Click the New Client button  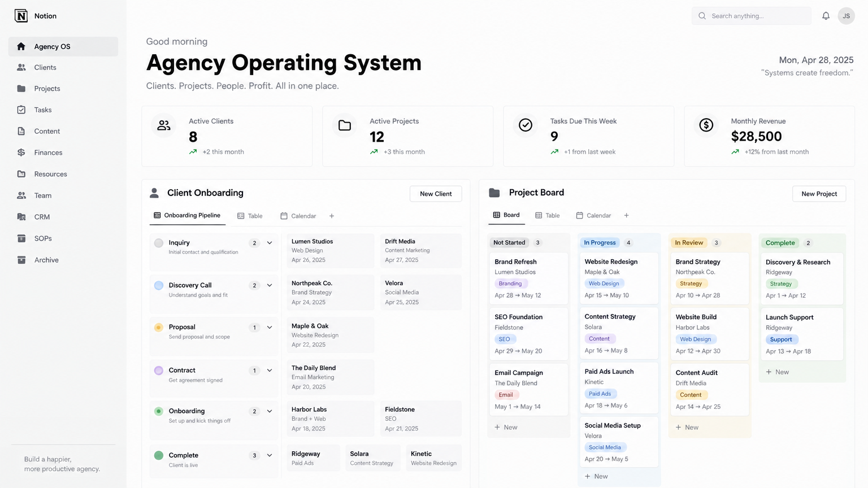(x=436, y=194)
